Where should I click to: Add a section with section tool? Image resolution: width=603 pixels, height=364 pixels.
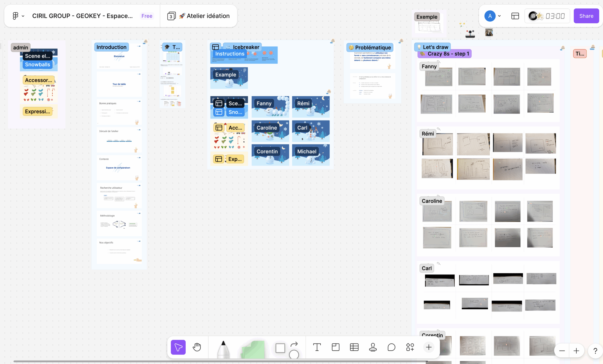click(x=335, y=347)
